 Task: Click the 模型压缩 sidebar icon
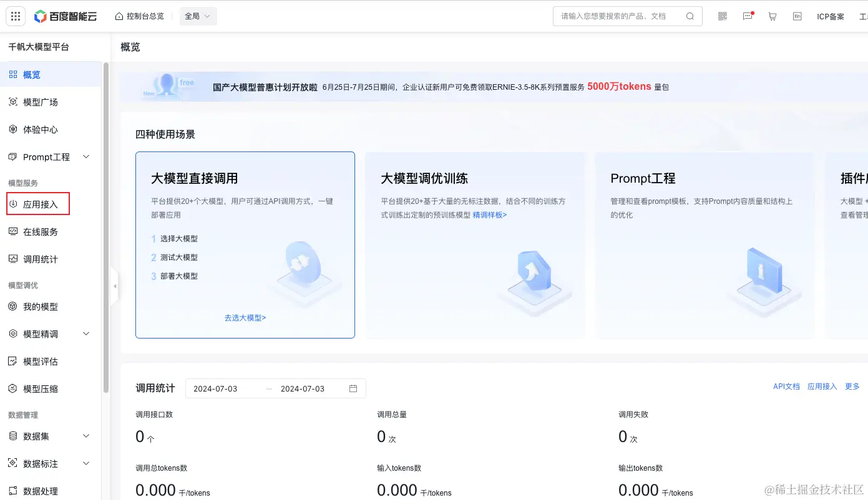tap(12, 388)
